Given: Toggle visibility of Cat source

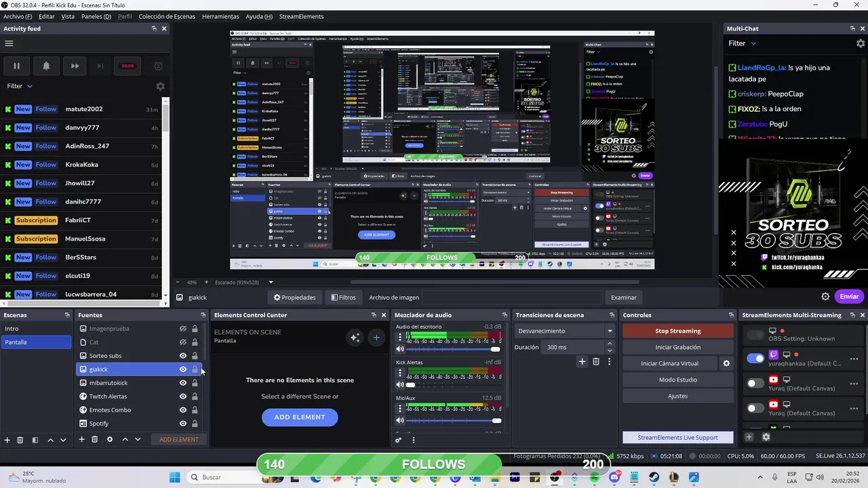Looking at the screenshot, I should 182,342.
